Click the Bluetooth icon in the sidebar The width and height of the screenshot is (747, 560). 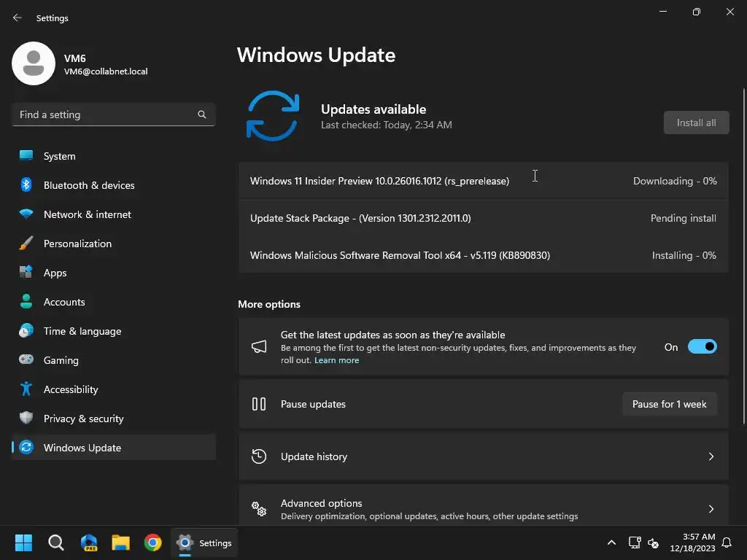(26, 184)
